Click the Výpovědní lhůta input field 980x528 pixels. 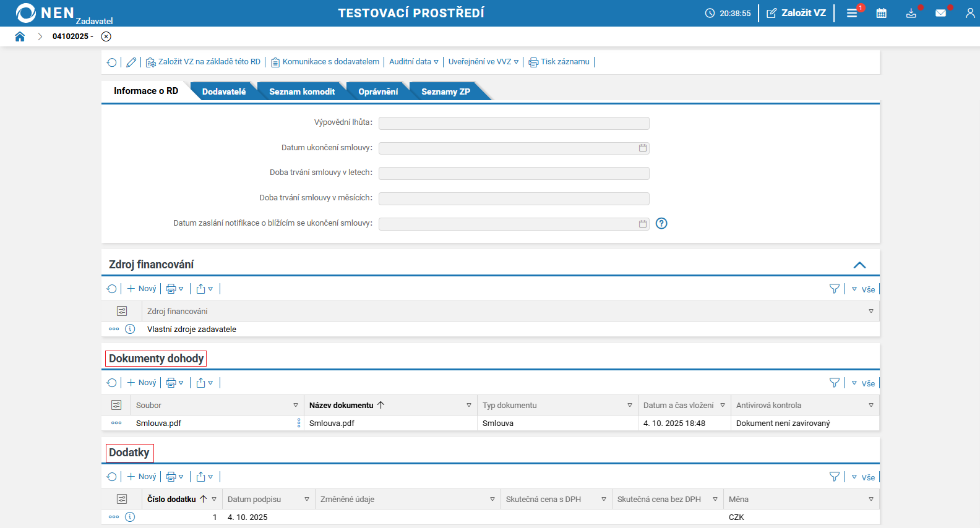pos(514,123)
